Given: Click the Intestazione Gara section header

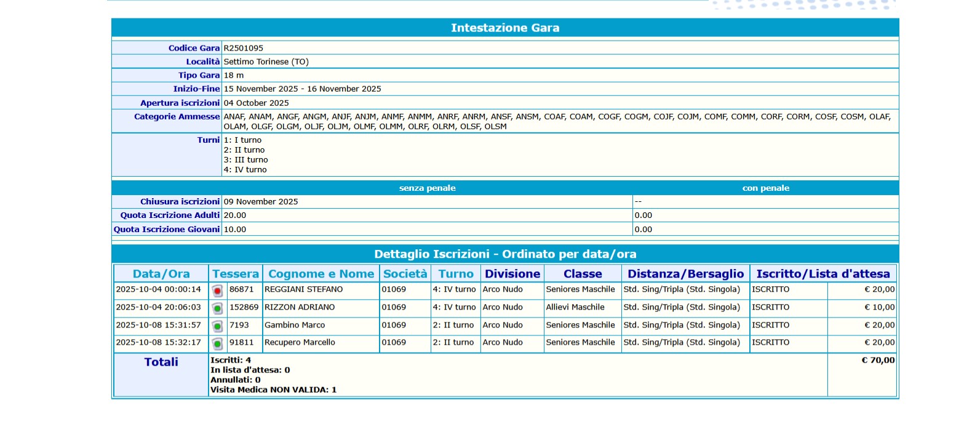Looking at the screenshot, I should (x=505, y=28).
